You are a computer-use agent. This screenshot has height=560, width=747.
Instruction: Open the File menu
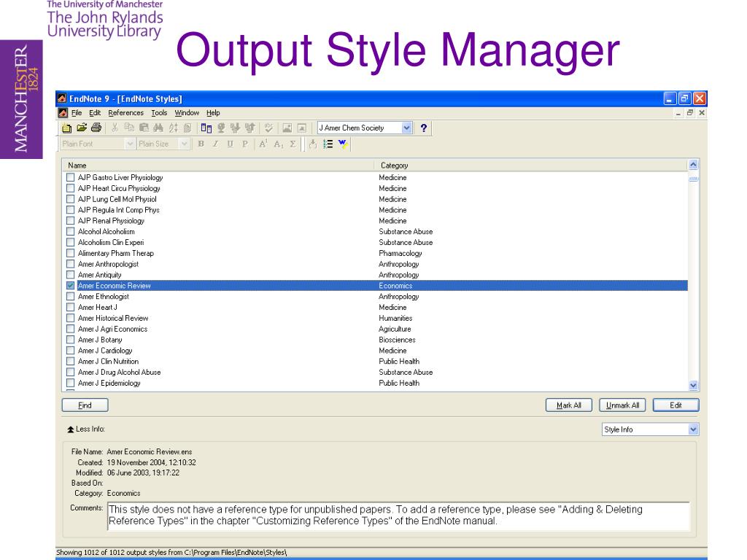[77, 113]
